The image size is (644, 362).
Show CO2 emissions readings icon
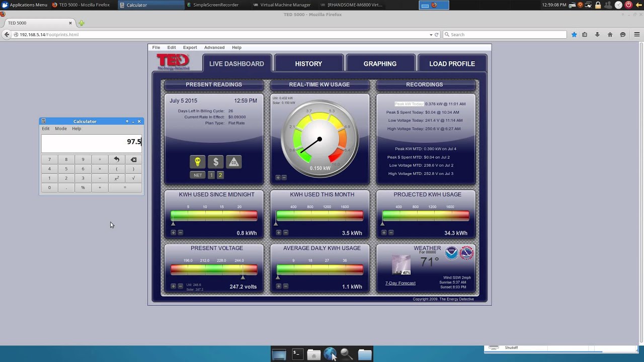pos(233,161)
